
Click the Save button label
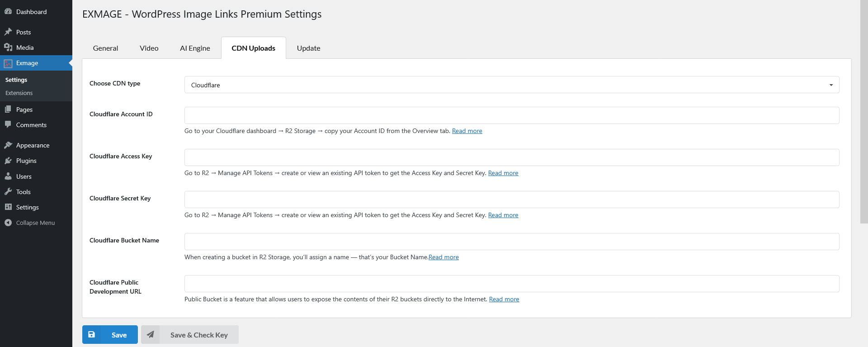[119, 335]
